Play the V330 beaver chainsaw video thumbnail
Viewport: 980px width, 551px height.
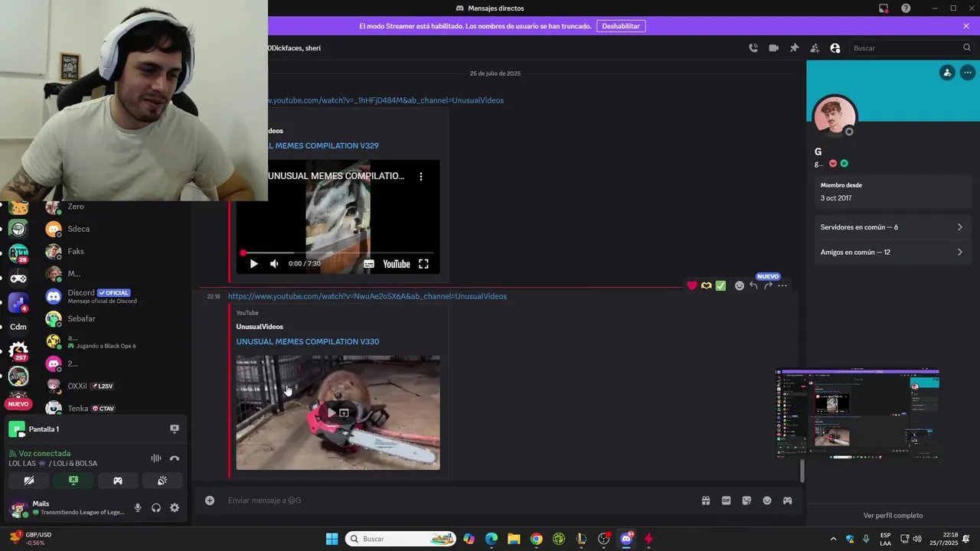(331, 413)
